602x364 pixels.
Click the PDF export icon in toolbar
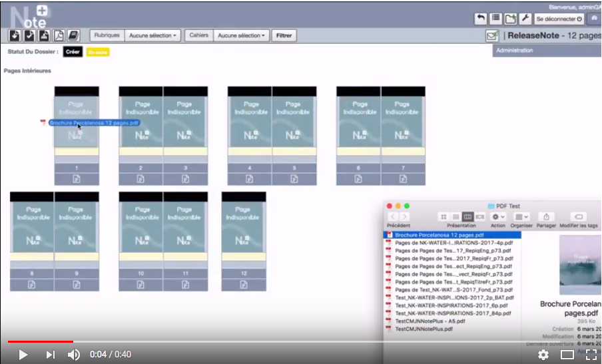coord(59,35)
